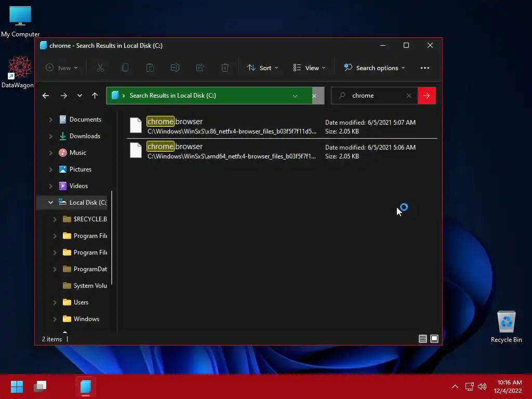Screen dimensions: 532x399
Task: Click the Share icon in toolbar
Action: point(200,68)
